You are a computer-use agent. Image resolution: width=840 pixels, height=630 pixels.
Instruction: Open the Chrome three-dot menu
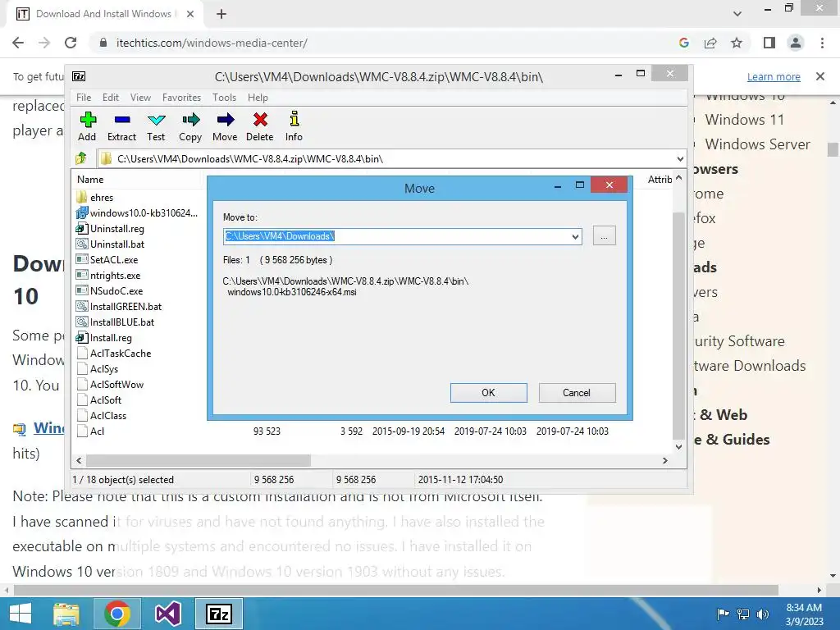tap(822, 43)
